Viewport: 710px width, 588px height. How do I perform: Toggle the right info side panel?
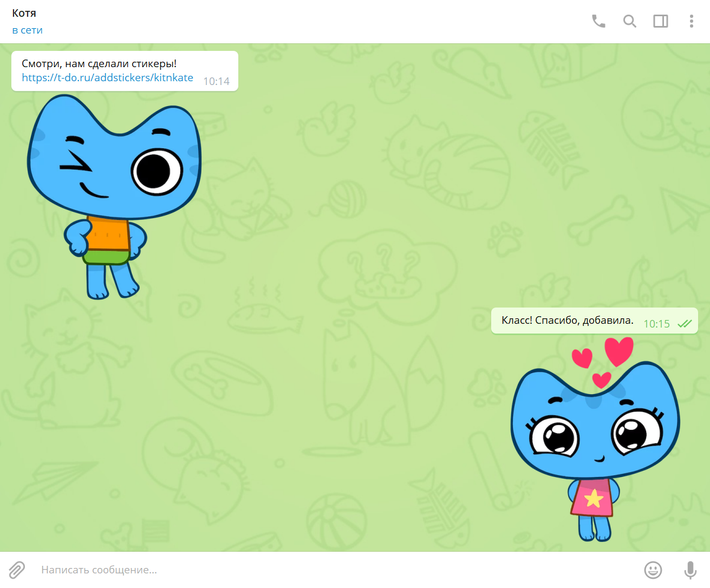[x=660, y=21]
